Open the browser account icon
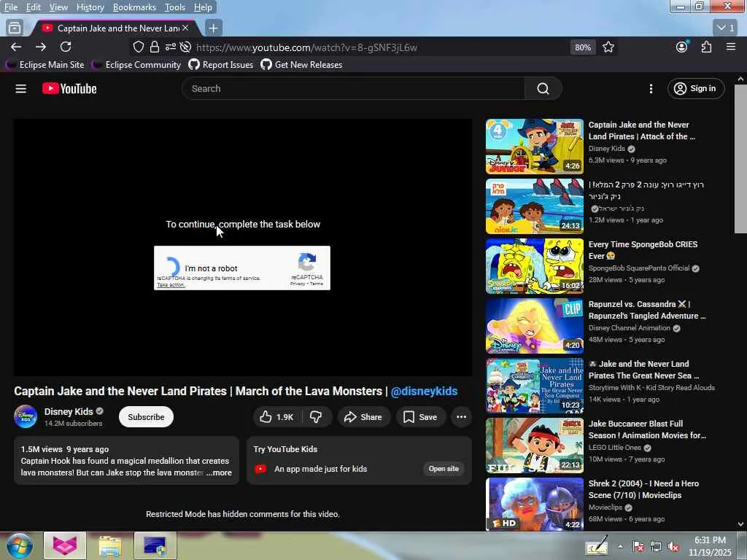Image resolution: width=747 pixels, height=560 pixels. (682, 47)
